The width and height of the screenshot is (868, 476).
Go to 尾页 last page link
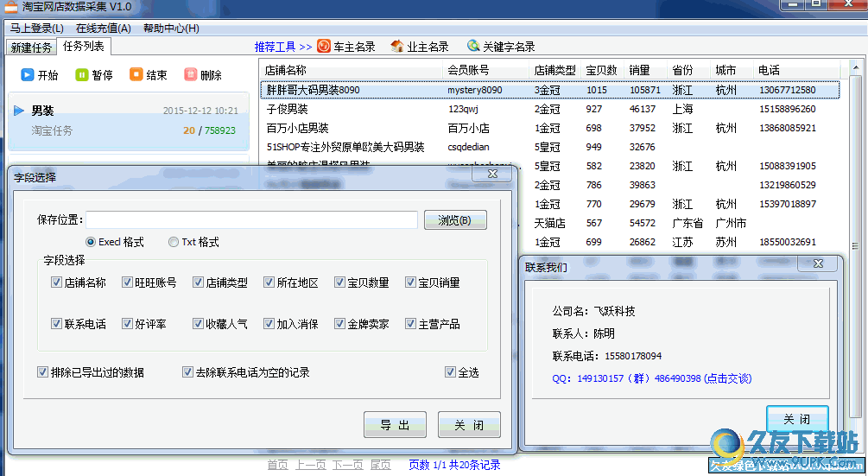click(x=380, y=465)
